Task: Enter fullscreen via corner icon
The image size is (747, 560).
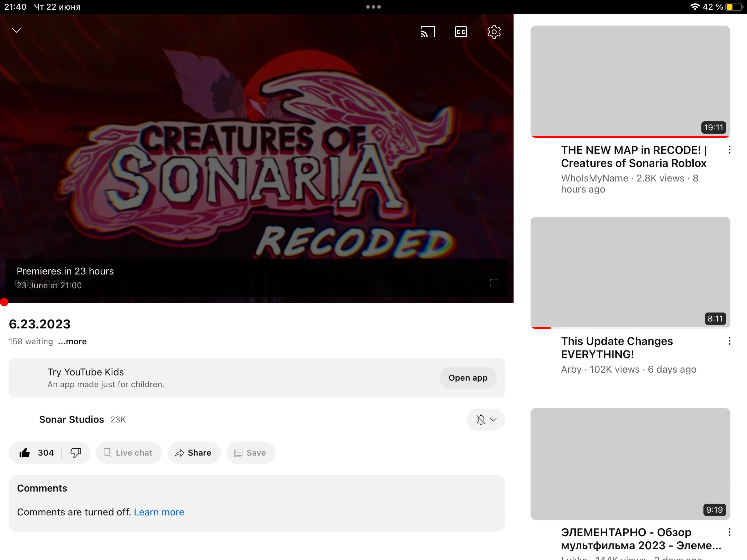Action: (494, 283)
